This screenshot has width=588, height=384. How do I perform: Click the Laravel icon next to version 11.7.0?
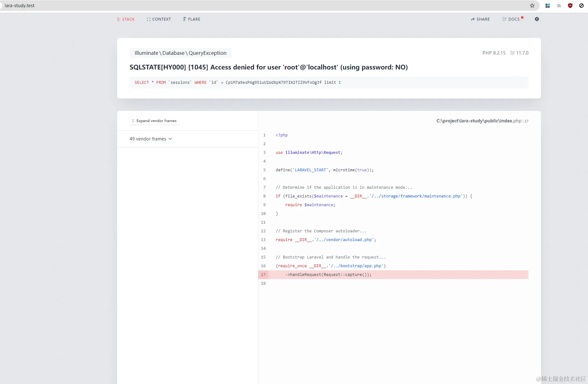[512, 53]
